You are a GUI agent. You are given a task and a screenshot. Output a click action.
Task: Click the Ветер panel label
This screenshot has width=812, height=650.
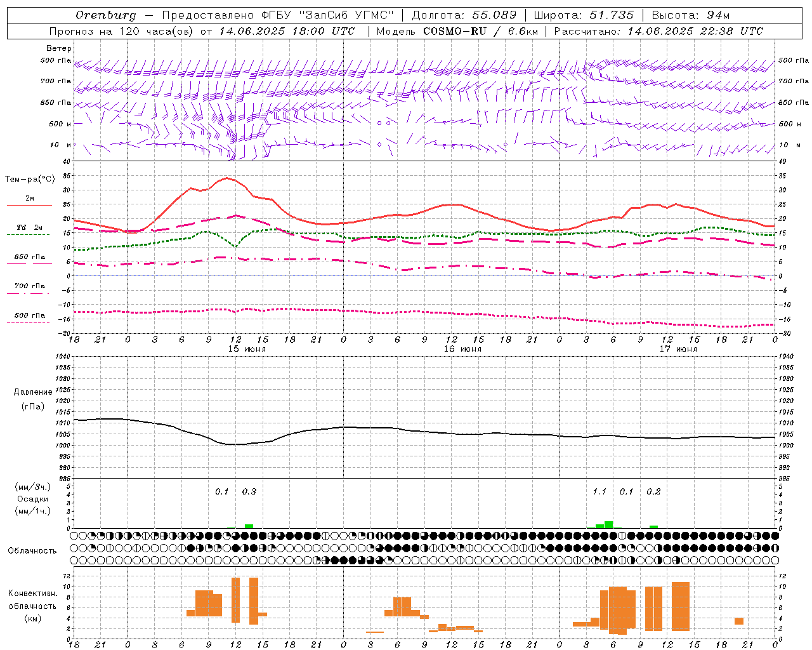(59, 48)
